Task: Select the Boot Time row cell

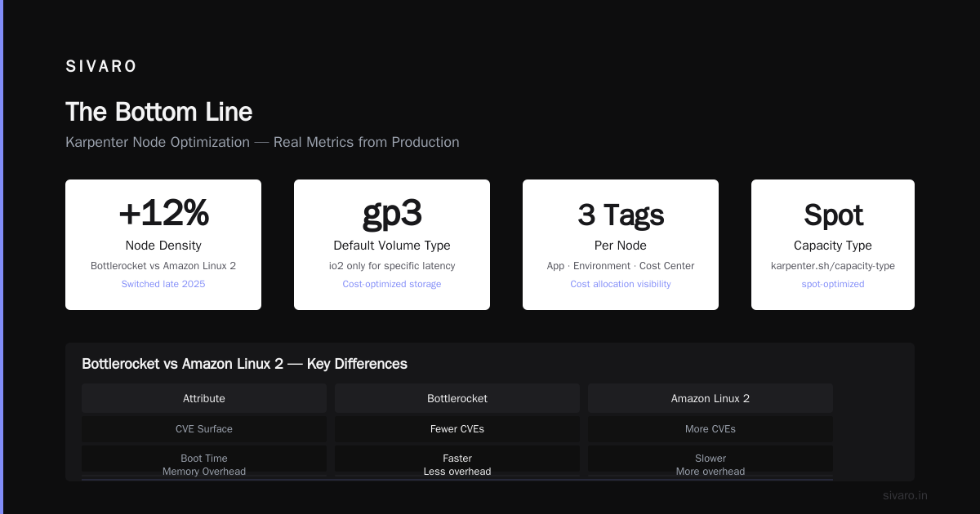Action: (x=204, y=459)
